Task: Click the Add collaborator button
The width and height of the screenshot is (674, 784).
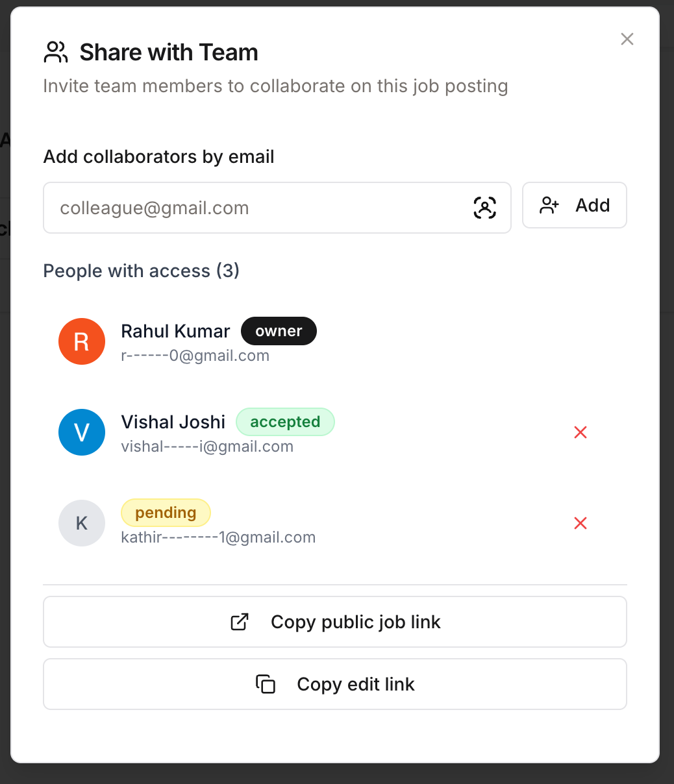Action: (575, 205)
